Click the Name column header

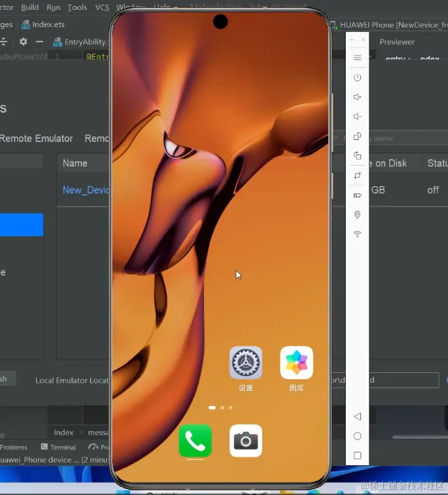click(x=75, y=163)
